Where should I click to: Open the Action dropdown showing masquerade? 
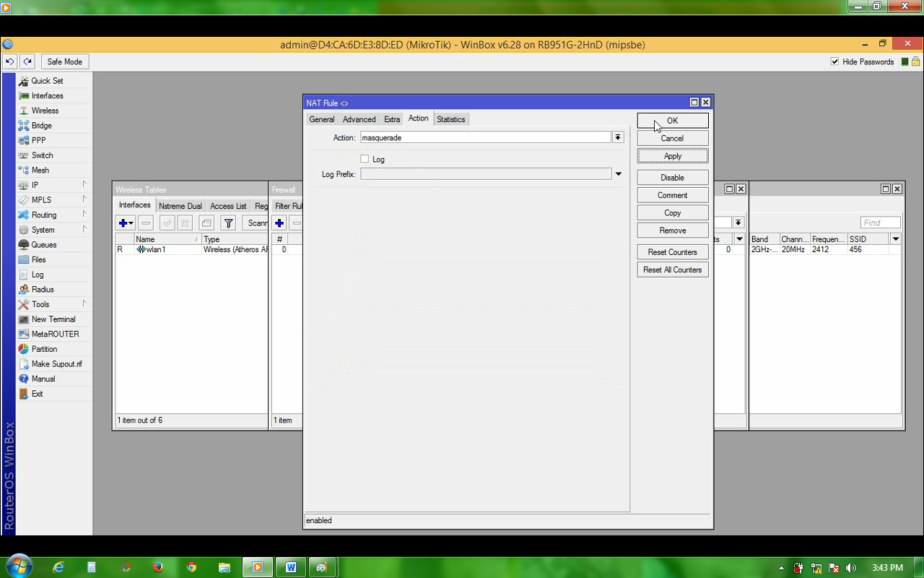point(618,137)
